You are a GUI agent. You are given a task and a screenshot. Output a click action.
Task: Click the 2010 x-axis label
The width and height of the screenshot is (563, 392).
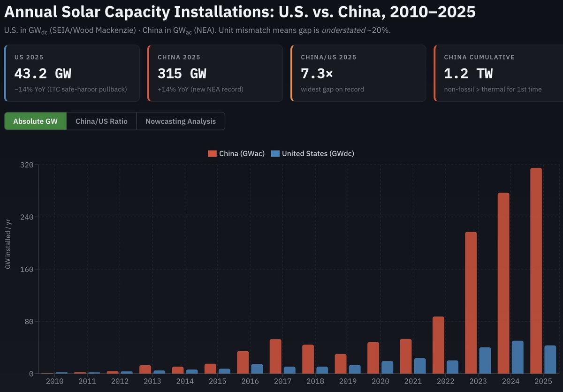coord(55,382)
